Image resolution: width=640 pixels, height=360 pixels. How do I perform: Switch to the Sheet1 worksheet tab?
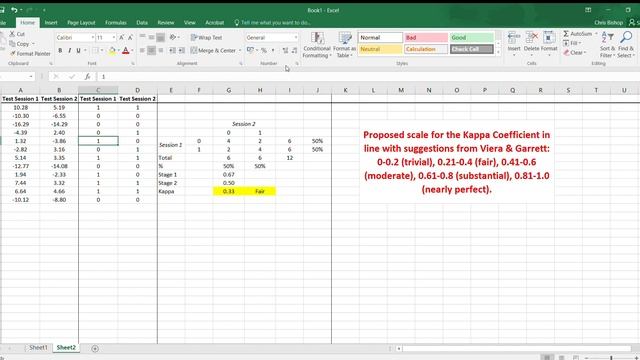38,348
